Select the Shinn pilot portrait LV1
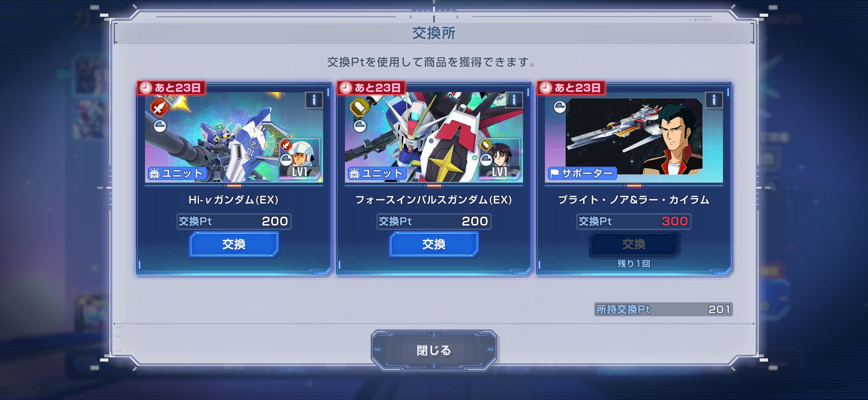868x400 pixels. click(500, 158)
